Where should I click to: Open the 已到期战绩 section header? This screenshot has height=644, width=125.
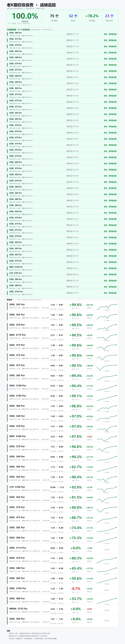(19, 30)
